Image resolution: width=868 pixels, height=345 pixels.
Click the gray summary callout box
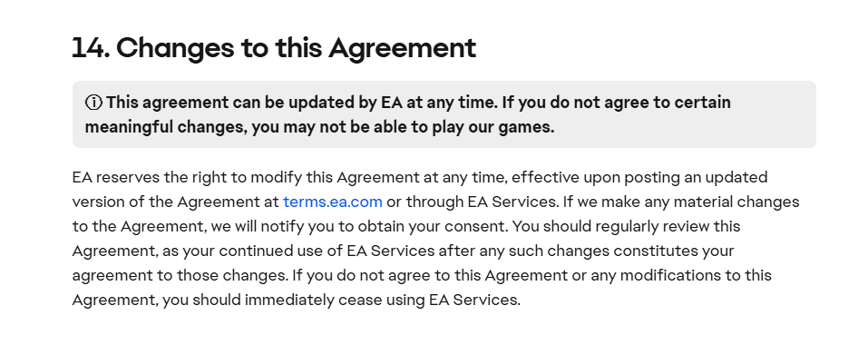pos(444,114)
